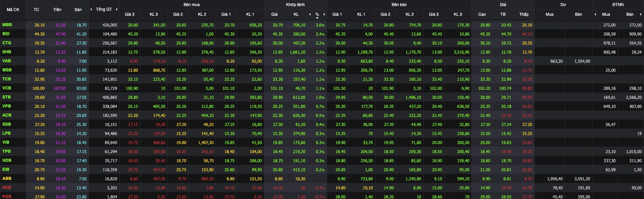Click the Tổng GT column header
The image size is (644, 199).
coord(104,9)
